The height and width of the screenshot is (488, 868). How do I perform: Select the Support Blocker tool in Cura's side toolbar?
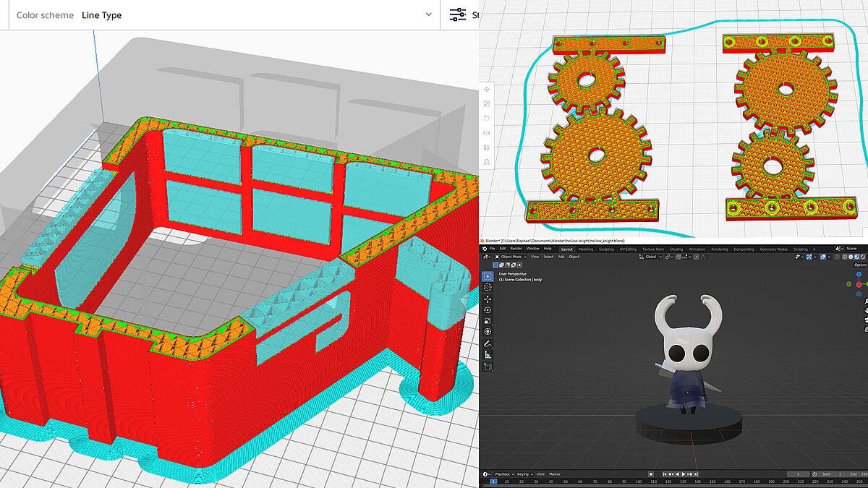pos(487,161)
